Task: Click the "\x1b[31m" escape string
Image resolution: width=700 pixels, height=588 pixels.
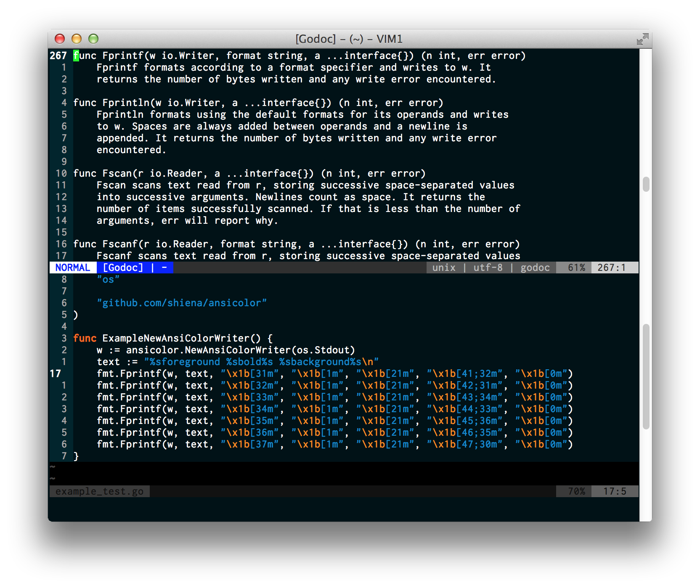Action: coord(249,373)
